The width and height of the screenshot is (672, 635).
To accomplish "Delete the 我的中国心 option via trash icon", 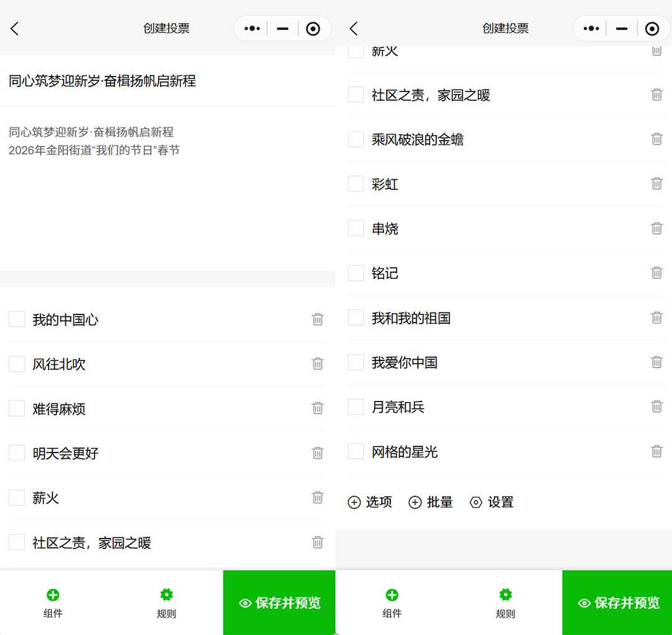I will pos(317,319).
